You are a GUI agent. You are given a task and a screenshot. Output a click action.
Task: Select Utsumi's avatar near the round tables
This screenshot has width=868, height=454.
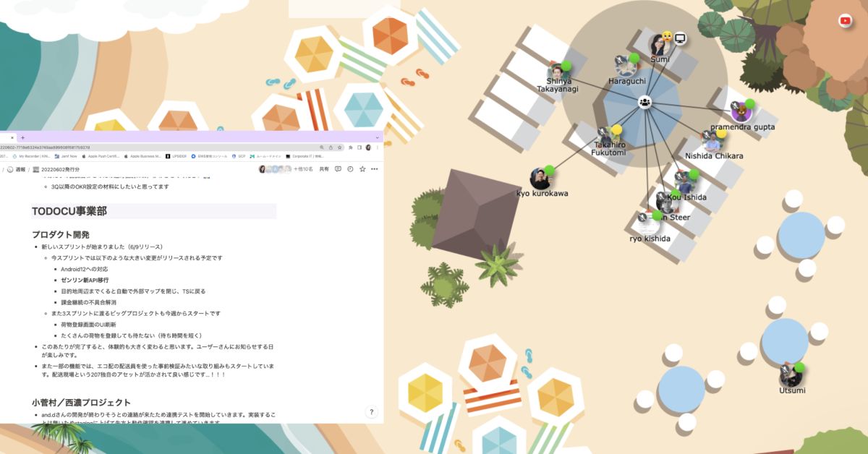[x=791, y=375]
